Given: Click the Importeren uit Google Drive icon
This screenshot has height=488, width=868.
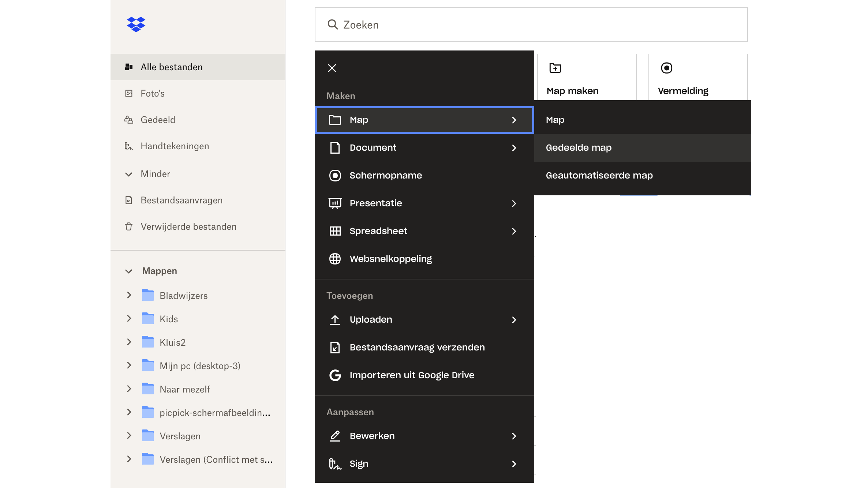Looking at the screenshot, I should click(335, 375).
